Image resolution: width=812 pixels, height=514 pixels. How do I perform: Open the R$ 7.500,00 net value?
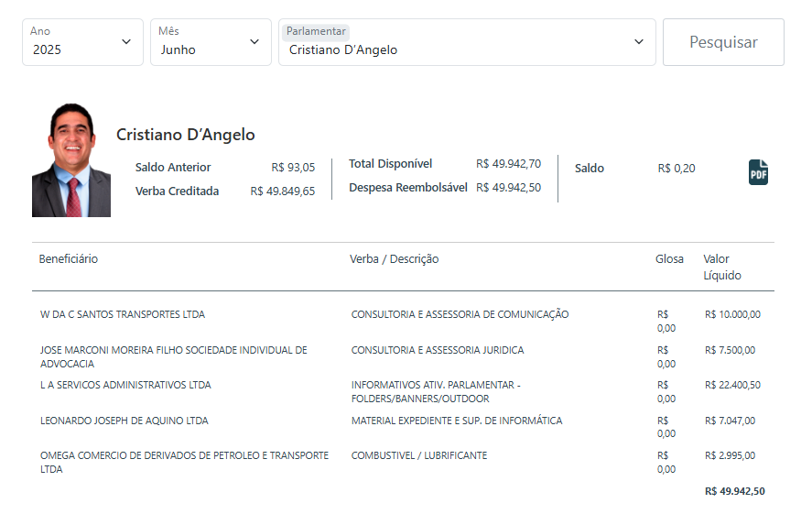[730, 350]
